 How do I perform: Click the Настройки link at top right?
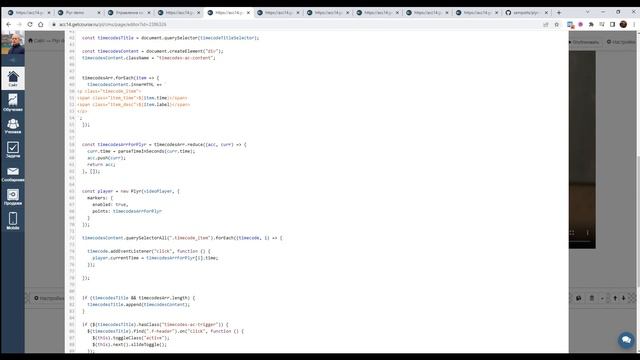click(x=622, y=42)
